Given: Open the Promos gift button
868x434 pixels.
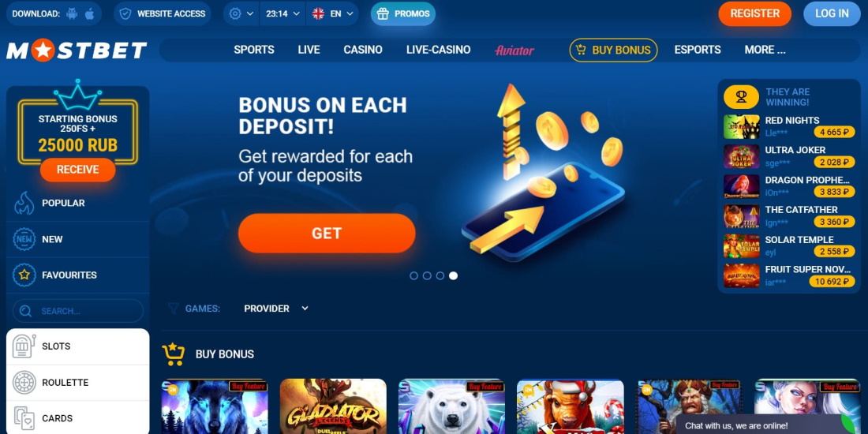Looking at the screenshot, I should point(403,14).
